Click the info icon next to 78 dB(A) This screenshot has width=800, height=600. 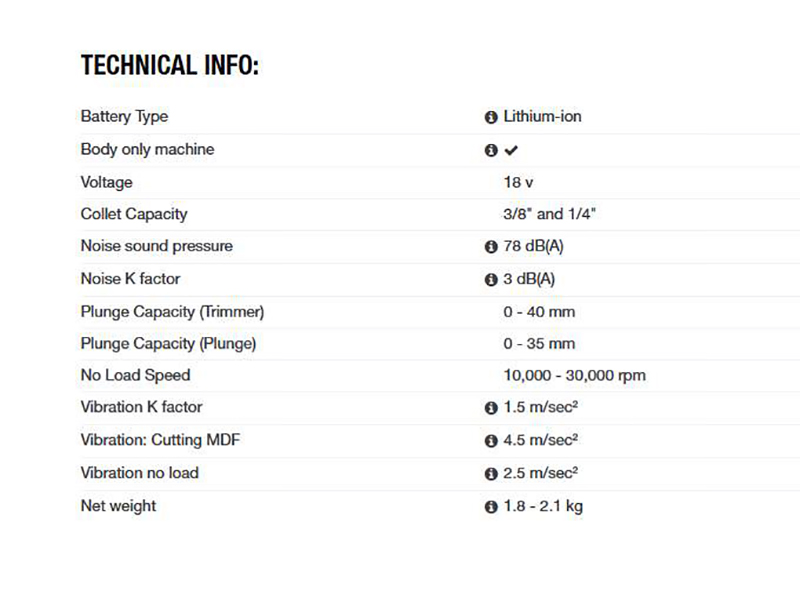[491, 247]
